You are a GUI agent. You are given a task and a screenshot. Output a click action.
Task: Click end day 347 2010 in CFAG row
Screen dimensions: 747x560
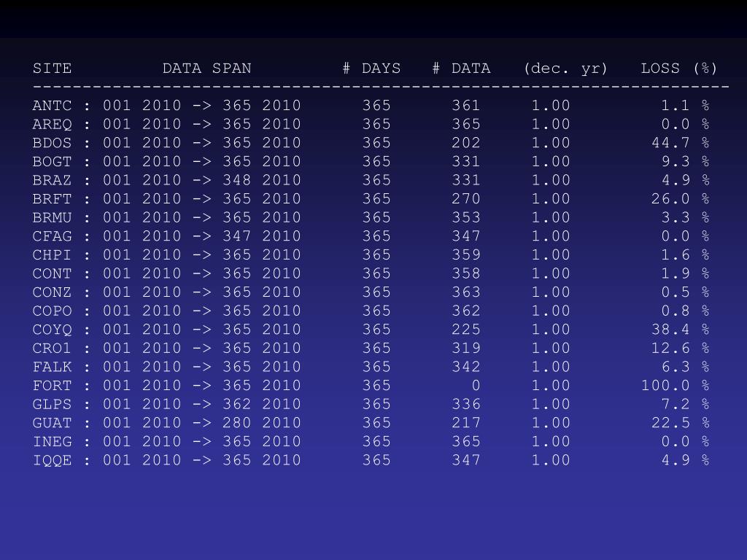pos(262,236)
